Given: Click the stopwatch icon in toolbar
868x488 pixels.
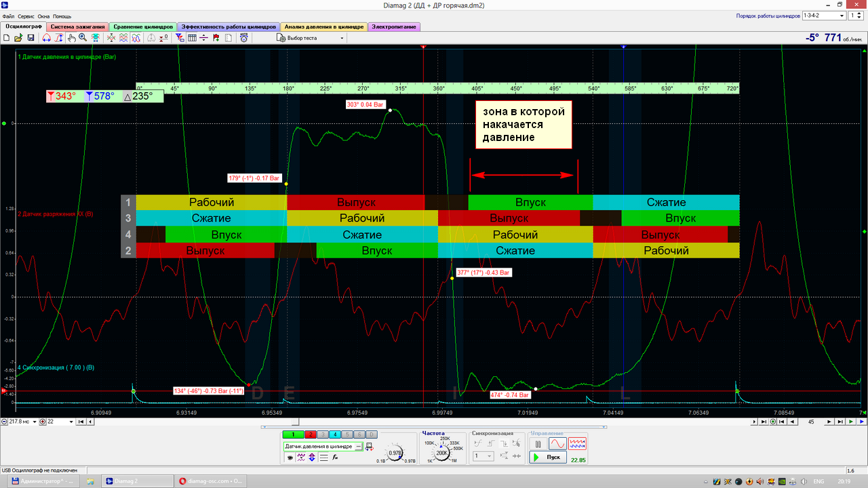Looking at the screenshot, I should [243, 38].
